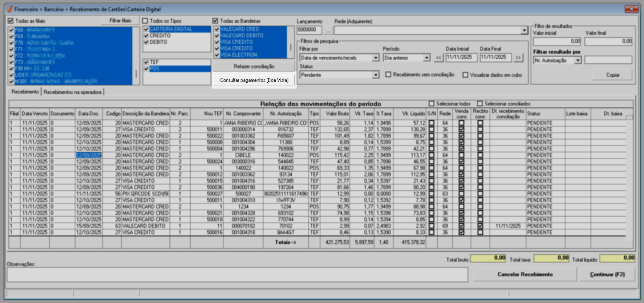Open the Lançamento lookup ellipsis button
Viewport: 644px width, 303px height.
(x=328, y=31)
